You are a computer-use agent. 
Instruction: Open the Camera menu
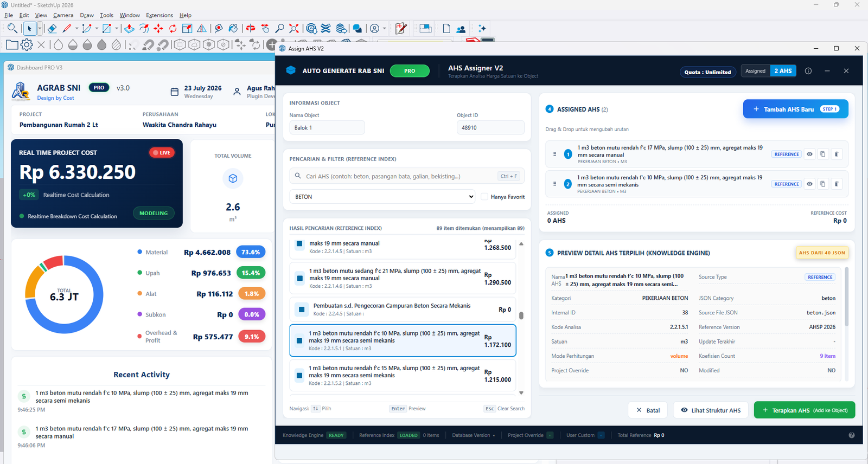click(x=63, y=15)
